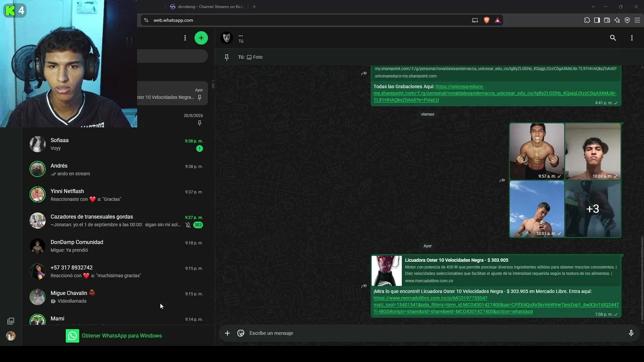
Task: Click the screen cast icon in the address bar
Action: (475, 20)
